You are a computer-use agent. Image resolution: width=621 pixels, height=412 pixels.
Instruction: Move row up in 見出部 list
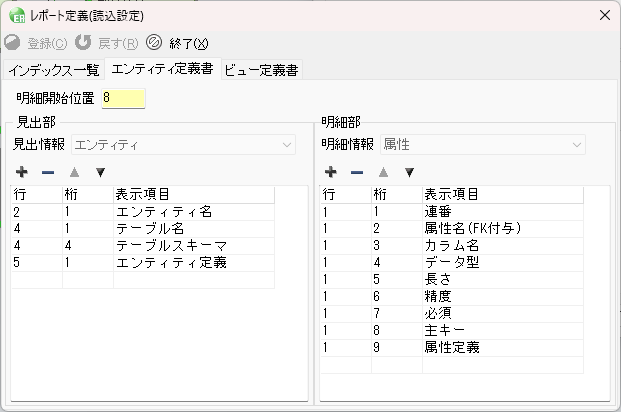(x=74, y=172)
